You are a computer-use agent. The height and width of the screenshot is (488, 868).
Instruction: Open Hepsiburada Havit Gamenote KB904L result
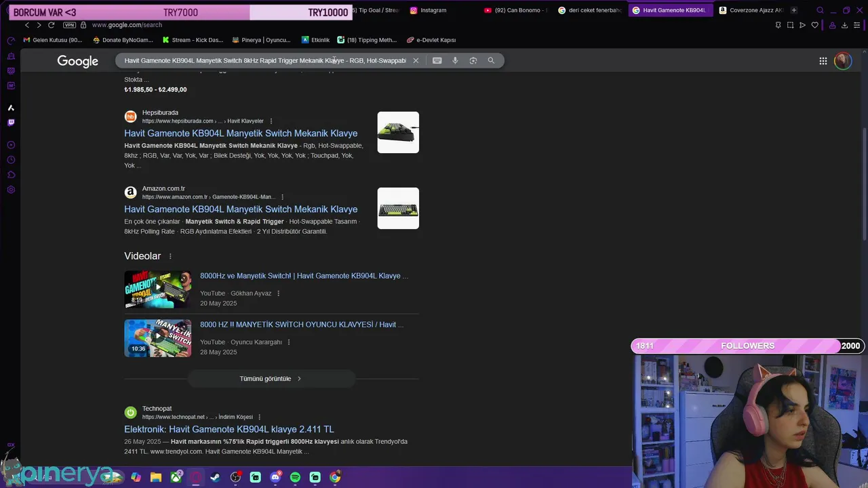tap(241, 134)
